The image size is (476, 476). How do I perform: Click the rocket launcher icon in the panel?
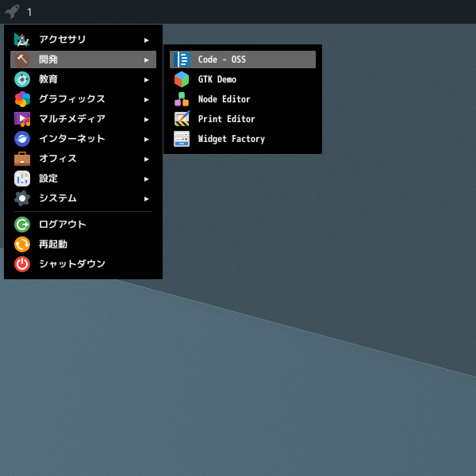pyautogui.click(x=12, y=11)
